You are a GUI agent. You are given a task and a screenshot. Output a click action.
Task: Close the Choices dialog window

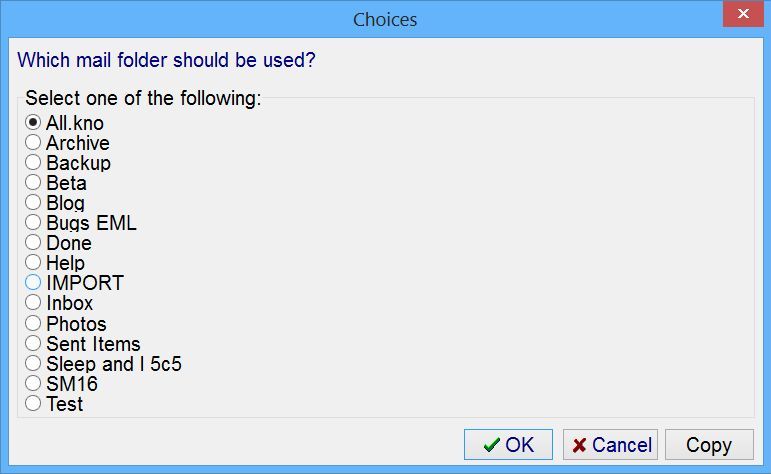point(740,15)
